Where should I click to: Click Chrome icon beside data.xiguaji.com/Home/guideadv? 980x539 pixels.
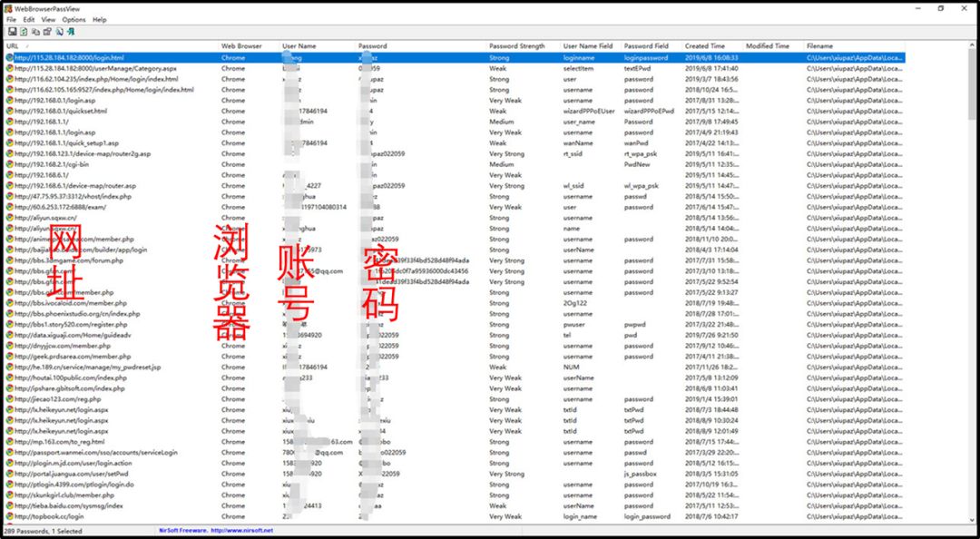point(9,335)
